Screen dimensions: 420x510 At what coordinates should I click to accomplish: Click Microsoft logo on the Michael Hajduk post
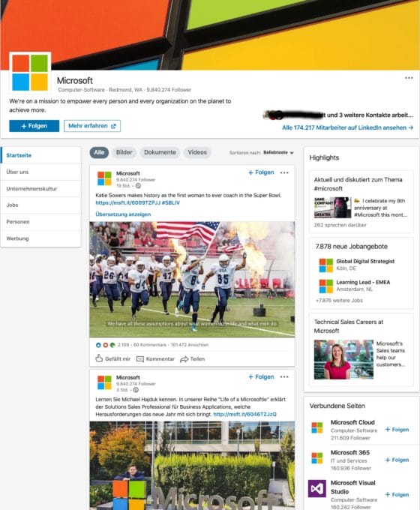click(104, 382)
